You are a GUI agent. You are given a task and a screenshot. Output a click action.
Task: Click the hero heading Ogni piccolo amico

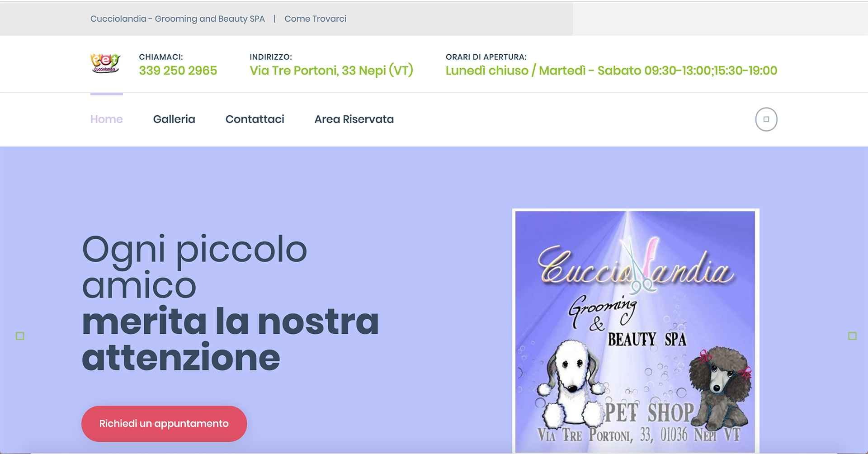click(194, 267)
